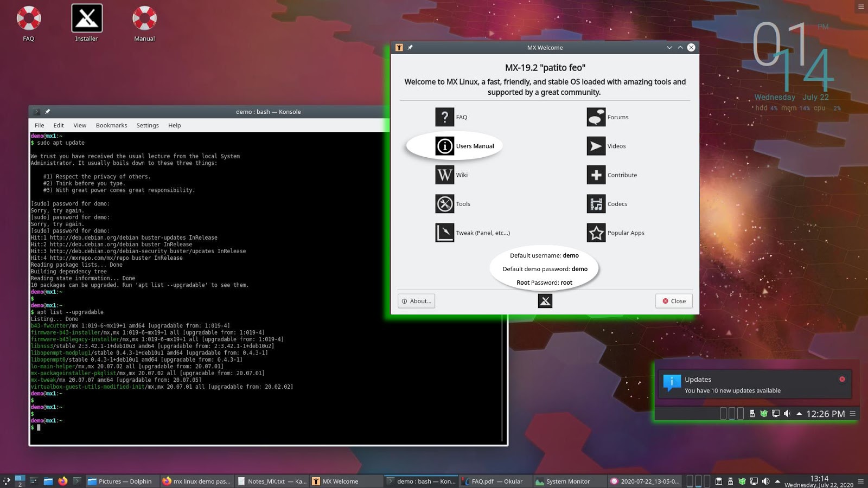Open clipboard tray icon in bottom panel
The height and width of the screenshot is (488, 868).
point(719,481)
